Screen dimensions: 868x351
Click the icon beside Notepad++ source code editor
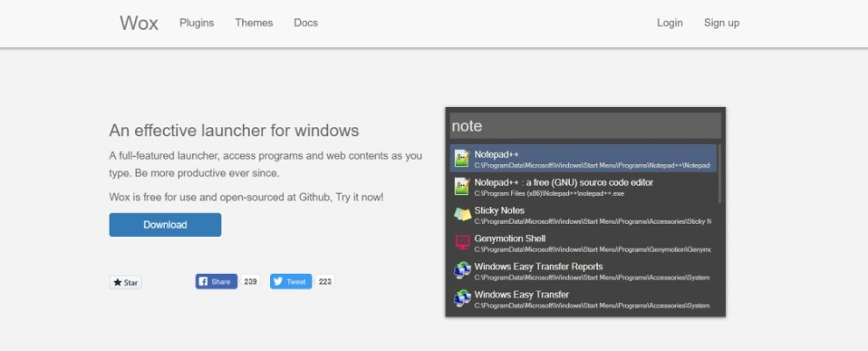coord(462,186)
